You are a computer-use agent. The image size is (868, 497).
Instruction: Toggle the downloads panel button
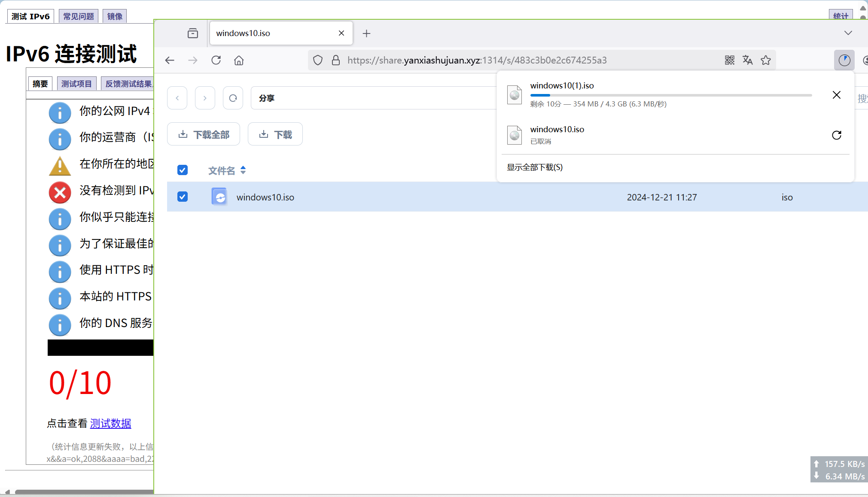tap(844, 60)
